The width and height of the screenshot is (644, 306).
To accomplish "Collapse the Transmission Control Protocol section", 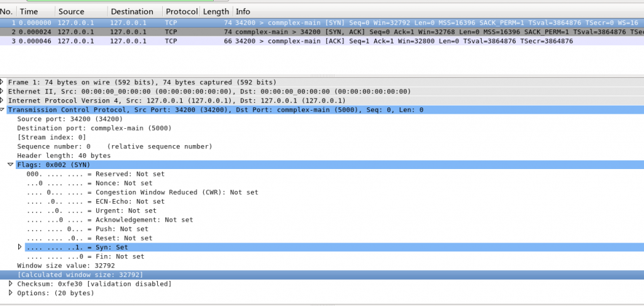I will click(x=3, y=109).
